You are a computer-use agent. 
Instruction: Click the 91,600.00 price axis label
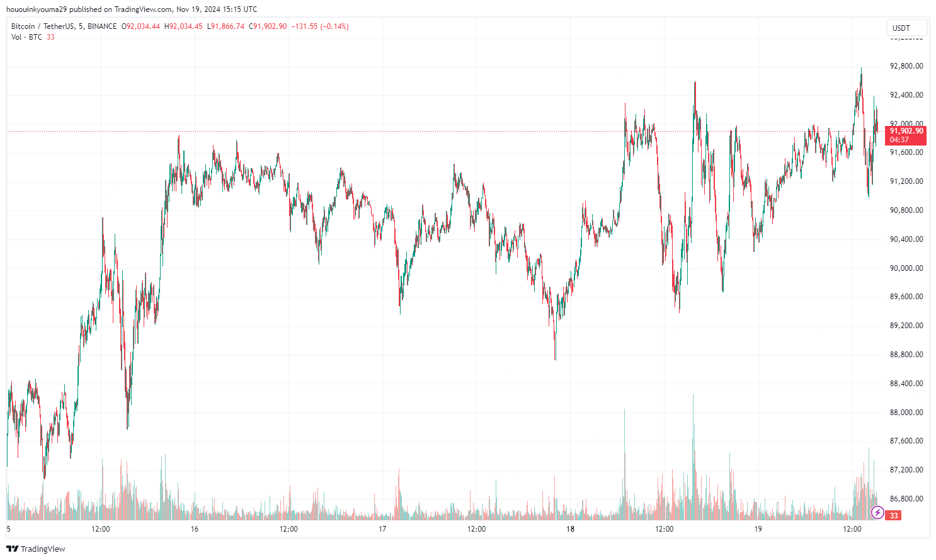pyautogui.click(x=906, y=152)
